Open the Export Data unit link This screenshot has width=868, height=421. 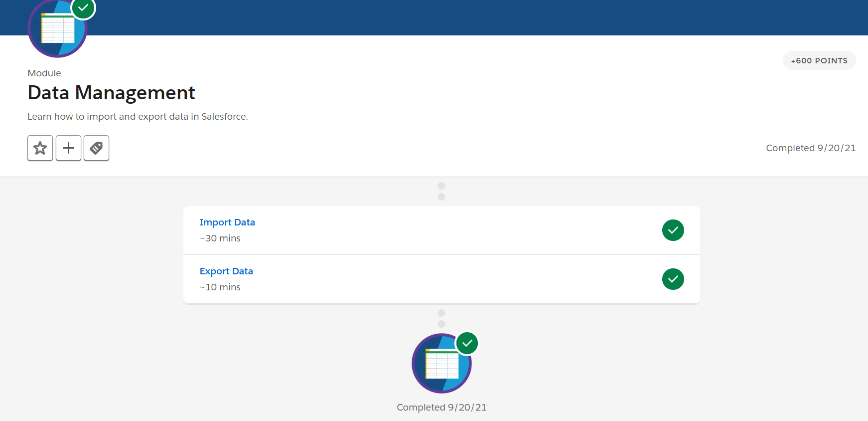[x=226, y=271]
